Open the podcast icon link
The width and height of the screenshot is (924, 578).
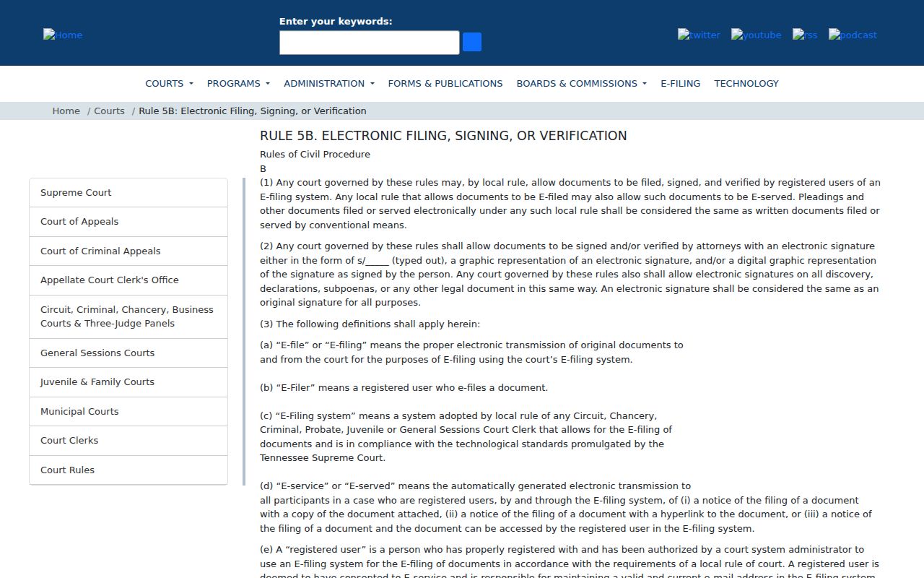click(x=853, y=35)
